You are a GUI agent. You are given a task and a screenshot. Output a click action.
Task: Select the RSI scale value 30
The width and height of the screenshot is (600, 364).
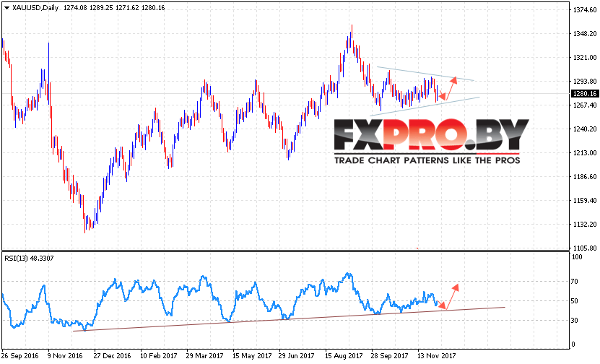(x=574, y=321)
